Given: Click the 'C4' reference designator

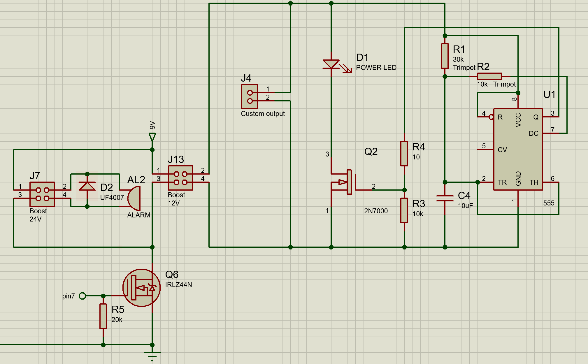Looking at the screenshot, I should click(x=464, y=196).
